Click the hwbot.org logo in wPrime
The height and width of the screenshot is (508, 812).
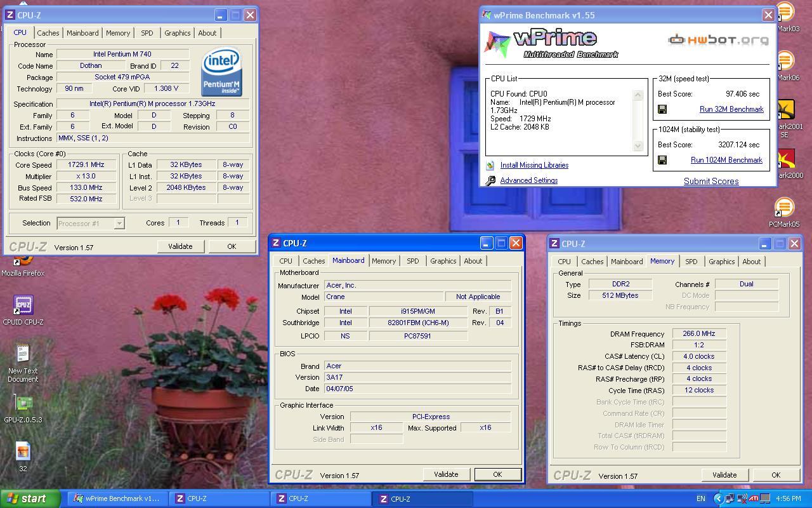coord(719,40)
